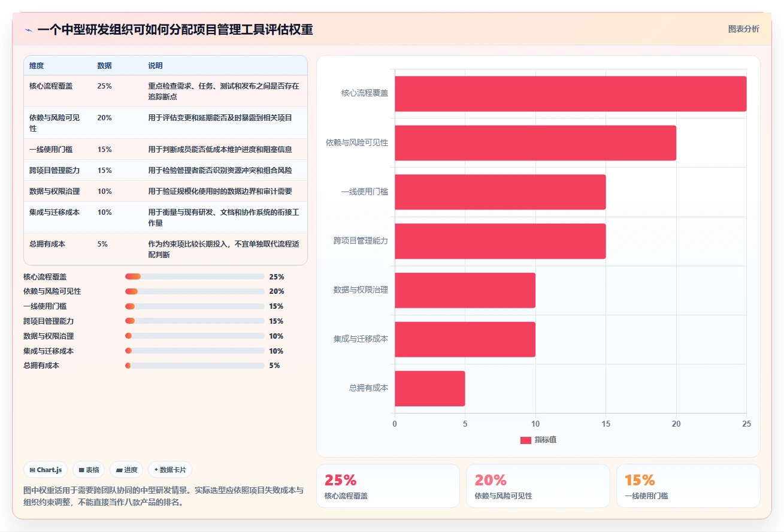784x532 pixels.
Task: Click the 10% table cell for 数据与权限治理
Action: 104,191
